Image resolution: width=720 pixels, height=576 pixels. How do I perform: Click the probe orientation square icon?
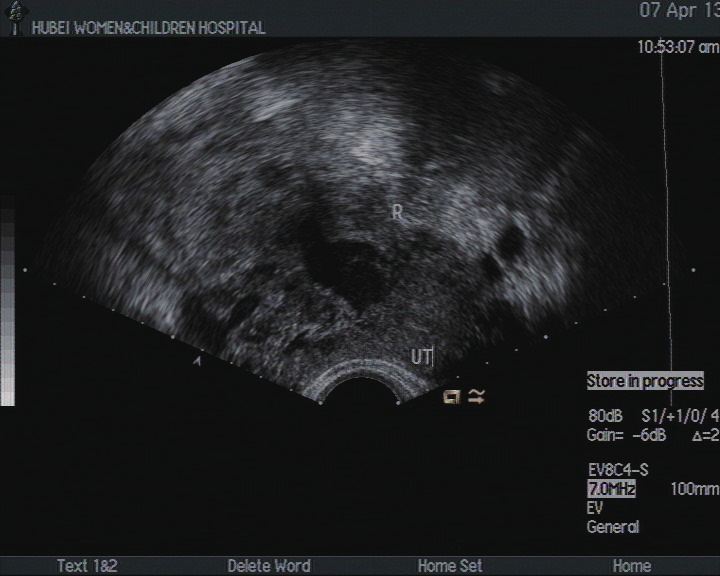(452, 397)
